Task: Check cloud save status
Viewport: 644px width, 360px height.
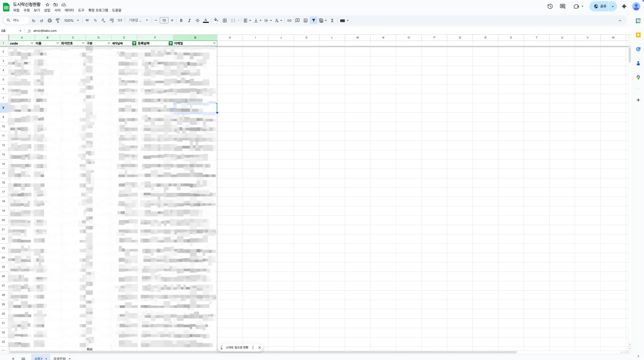Action: point(64,5)
